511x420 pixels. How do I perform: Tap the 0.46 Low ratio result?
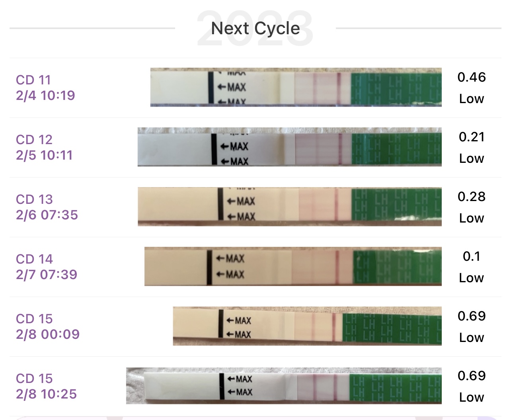click(472, 88)
